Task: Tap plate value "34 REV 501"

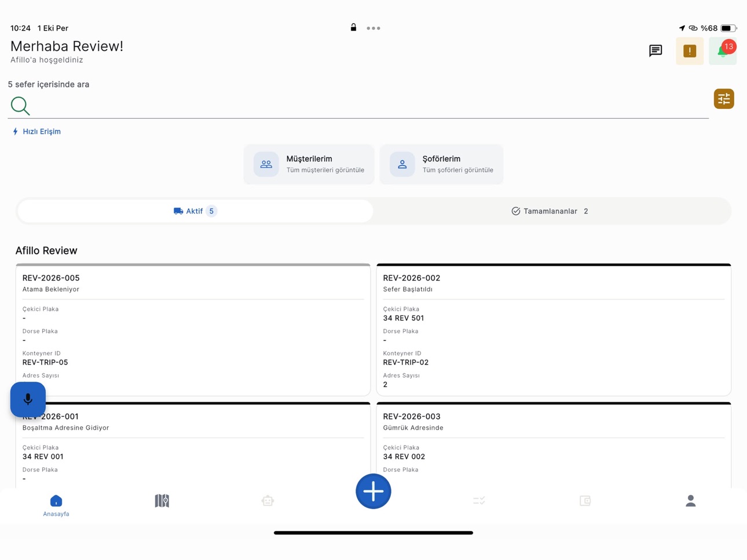Action: [x=404, y=318]
